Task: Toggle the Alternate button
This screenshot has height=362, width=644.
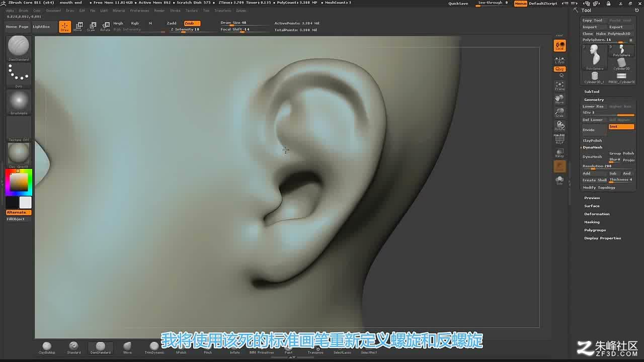Action: pos(19,212)
